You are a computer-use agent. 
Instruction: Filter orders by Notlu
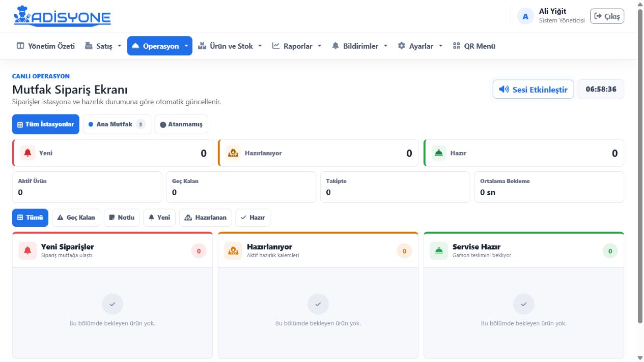(x=122, y=218)
